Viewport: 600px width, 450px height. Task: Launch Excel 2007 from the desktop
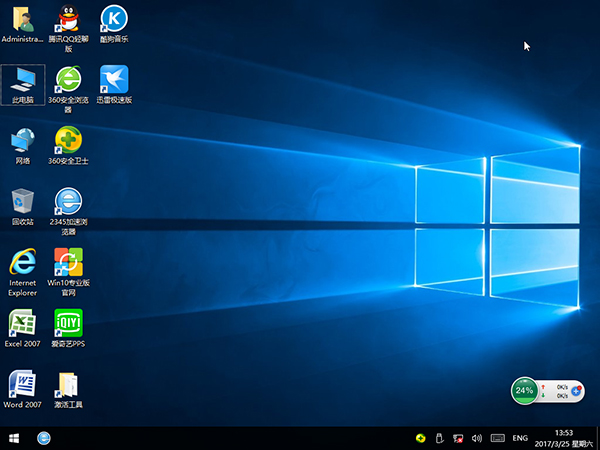23,322
